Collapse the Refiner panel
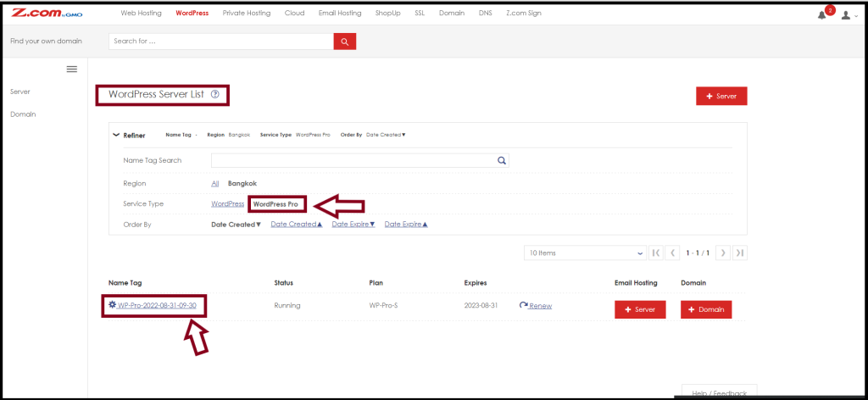The width and height of the screenshot is (868, 400). (x=116, y=135)
